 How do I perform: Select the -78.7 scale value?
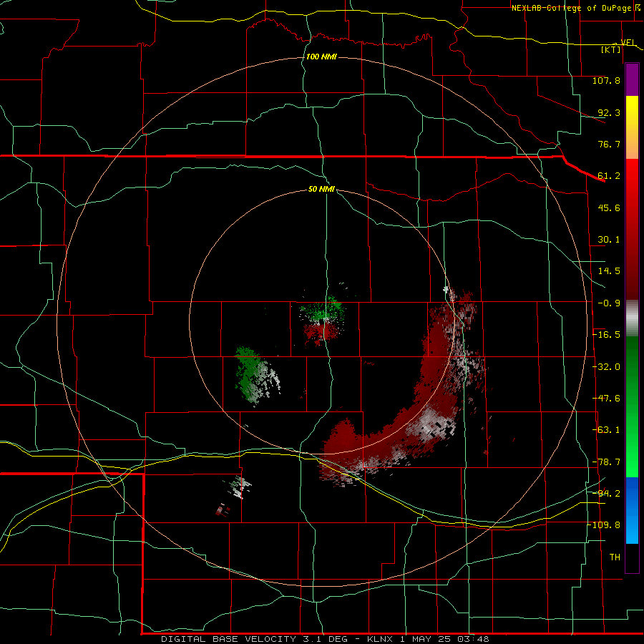(x=606, y=462)
